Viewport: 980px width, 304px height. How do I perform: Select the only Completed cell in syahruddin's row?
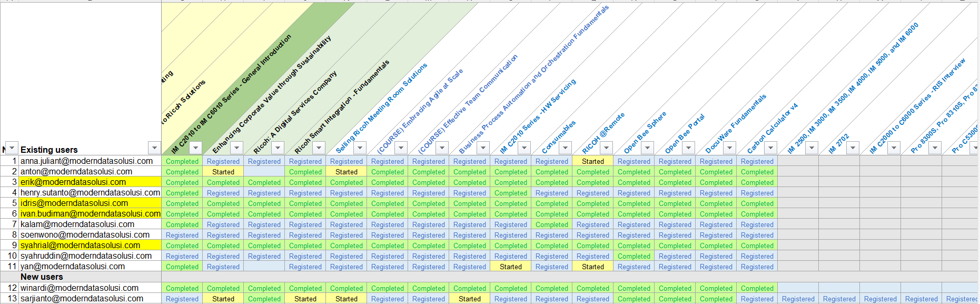click(x=634, y=256)
